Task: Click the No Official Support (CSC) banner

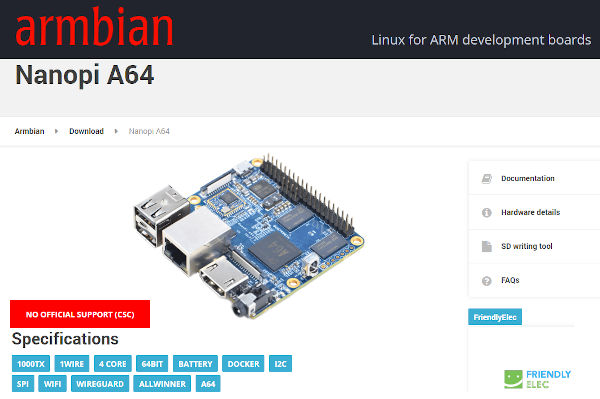Action: (80, 314)
